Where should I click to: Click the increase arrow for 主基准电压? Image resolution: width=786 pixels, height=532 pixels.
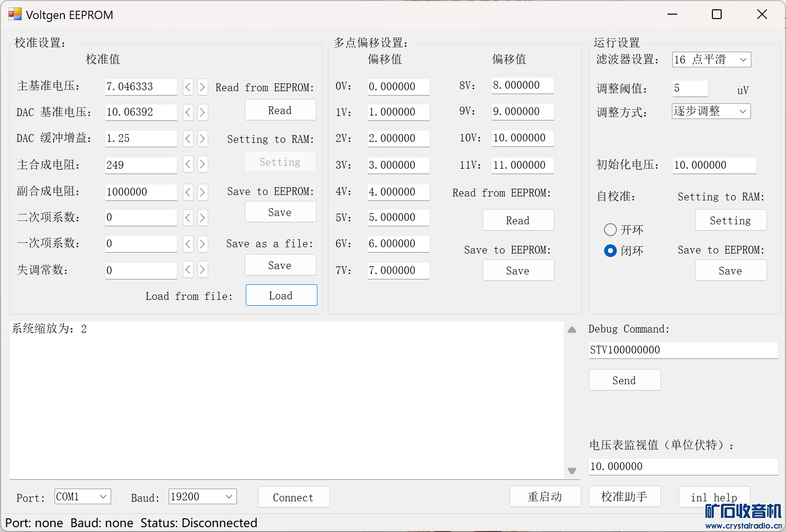coord(202,87)
